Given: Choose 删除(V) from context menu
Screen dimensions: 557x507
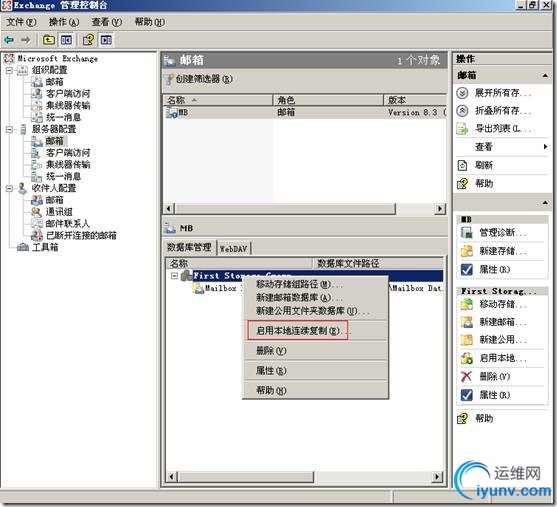Looking at the screenshot, I should (x=315, y=351).
